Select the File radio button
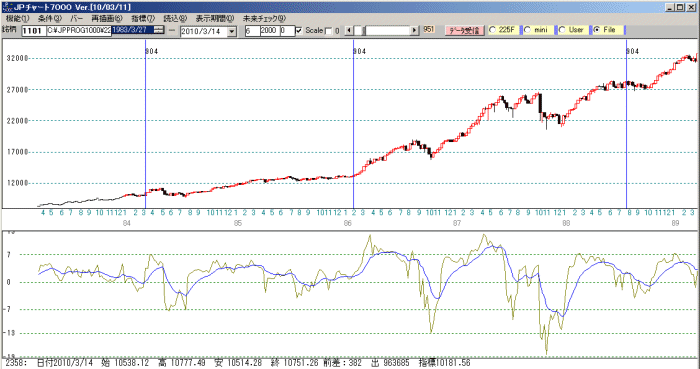 (597, 30)
